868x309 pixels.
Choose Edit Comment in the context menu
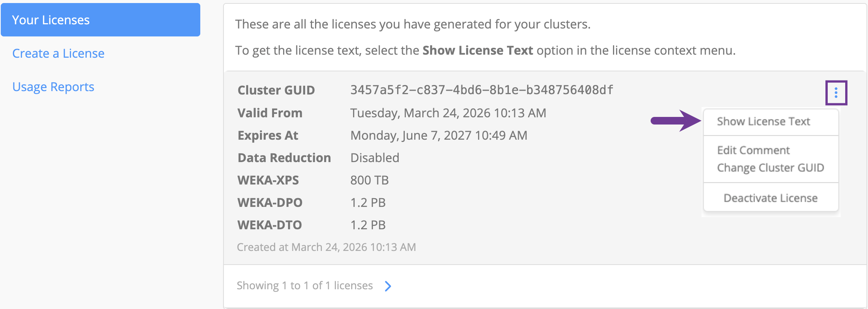(753, 150)
